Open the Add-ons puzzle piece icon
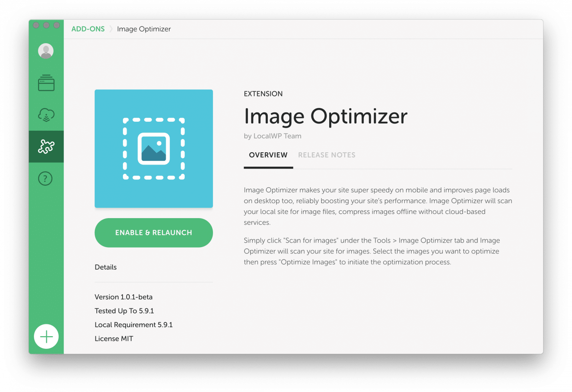This screenshot has height=392, width=572. (46, 146)
